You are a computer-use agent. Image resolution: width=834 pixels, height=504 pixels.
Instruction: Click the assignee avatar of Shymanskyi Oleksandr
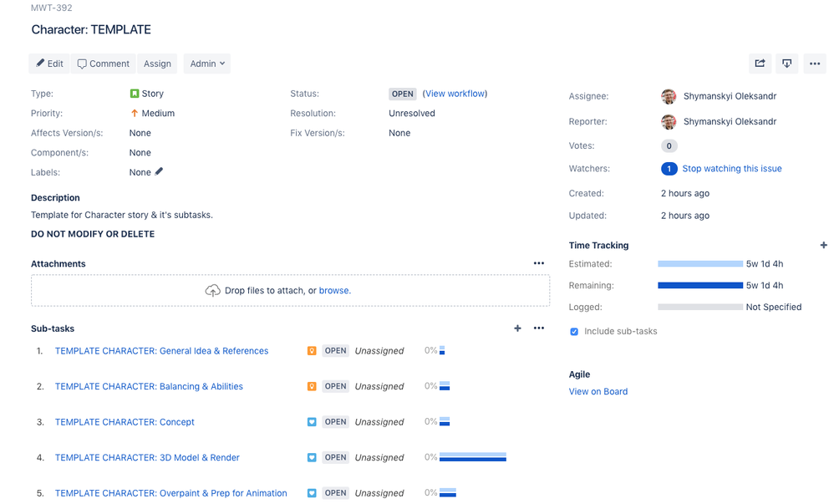click(x=669, y=97)
